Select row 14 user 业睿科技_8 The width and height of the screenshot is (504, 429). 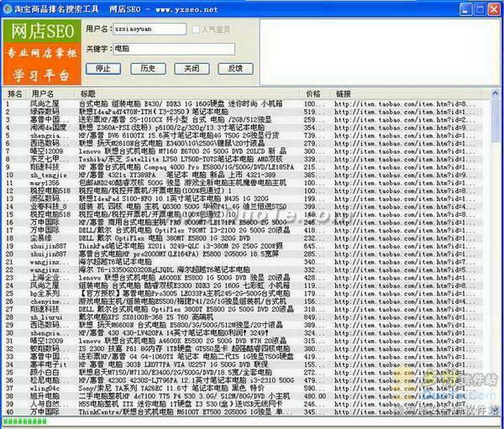(49, 207)
